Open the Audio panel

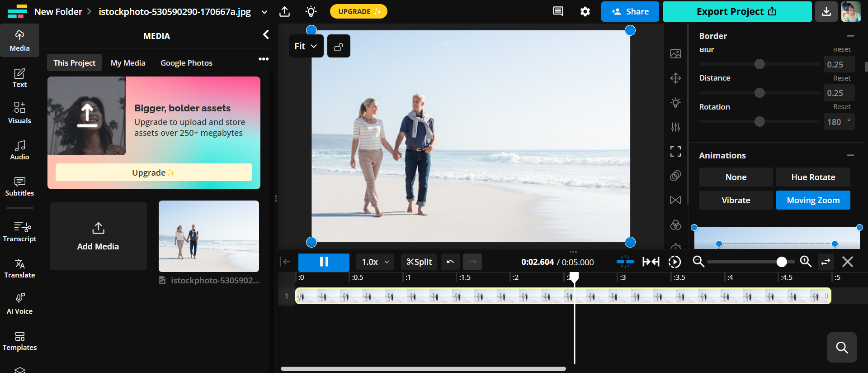coord(19,150)
